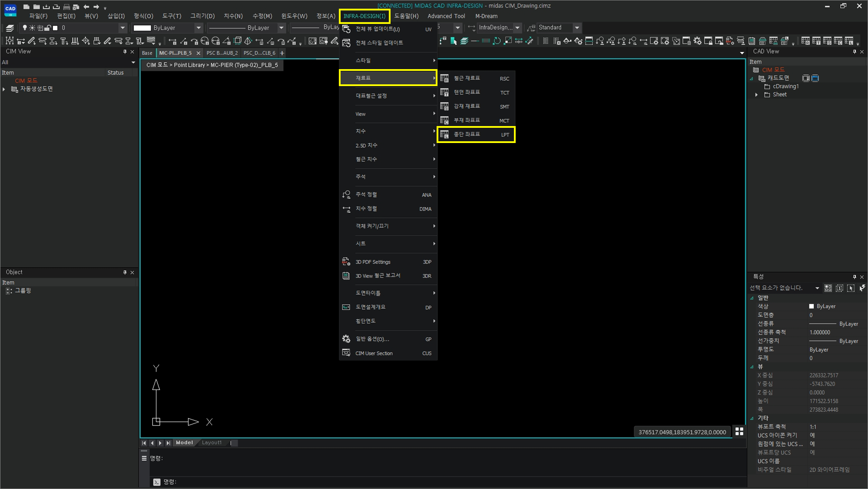868x489 pixels.
Task: Click 주석 정렬 ANA menu entry
Action: [x=388, y=195]
